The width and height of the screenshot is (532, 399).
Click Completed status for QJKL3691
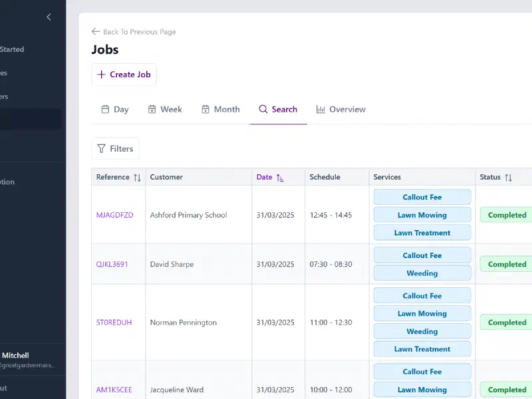(507, 264)
